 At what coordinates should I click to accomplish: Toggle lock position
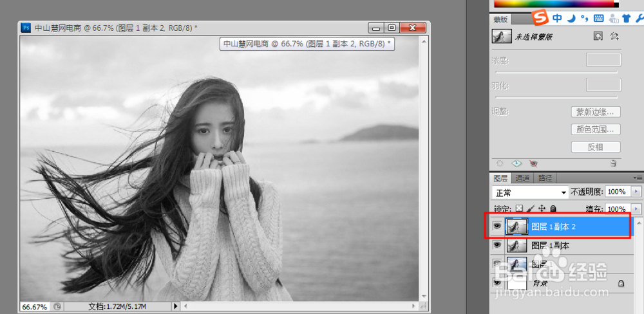click(x=542, y=208)
